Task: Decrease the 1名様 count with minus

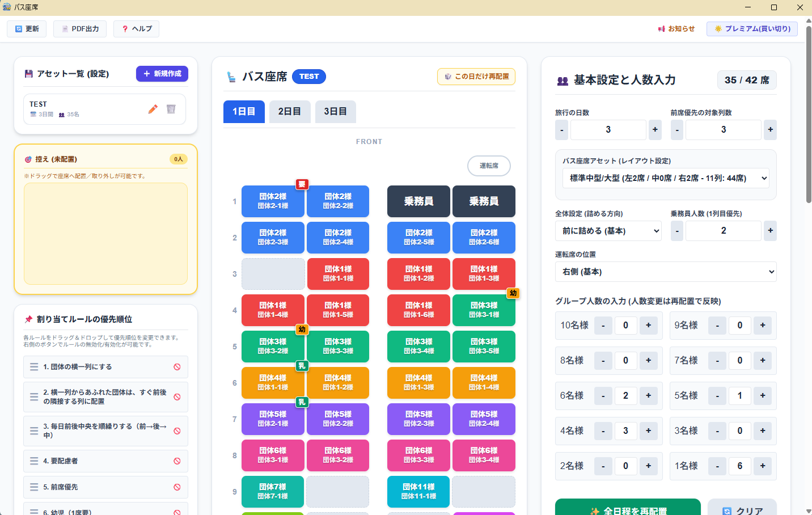Action: point(717,466)
